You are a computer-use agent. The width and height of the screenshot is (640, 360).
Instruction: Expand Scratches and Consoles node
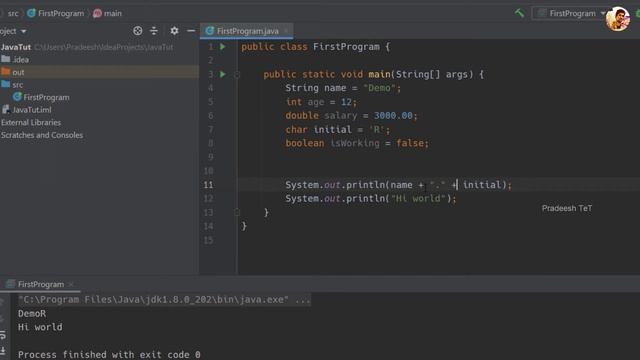click(x=42, y=135)
